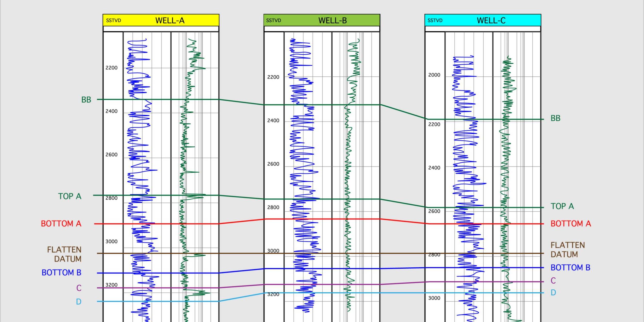
Task: Pick depth value 3000 in WELL-C track
Action: click(x=434, y=298)
